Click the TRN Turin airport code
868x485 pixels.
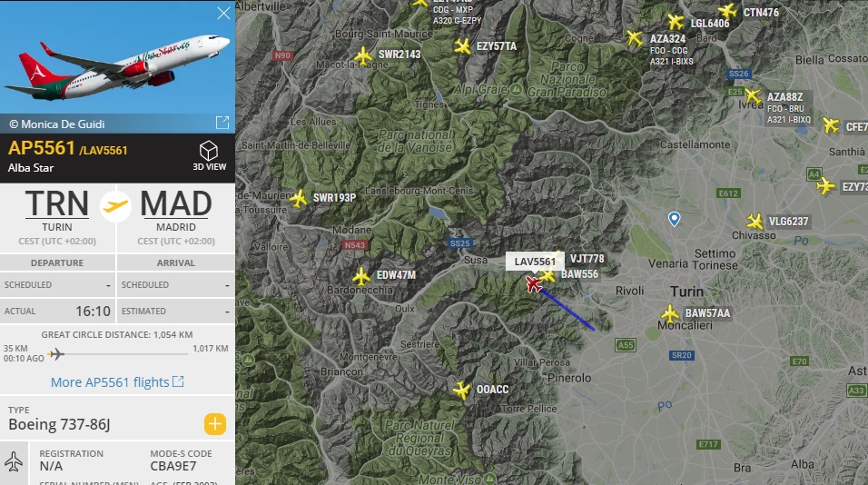(x=57, y=203)
